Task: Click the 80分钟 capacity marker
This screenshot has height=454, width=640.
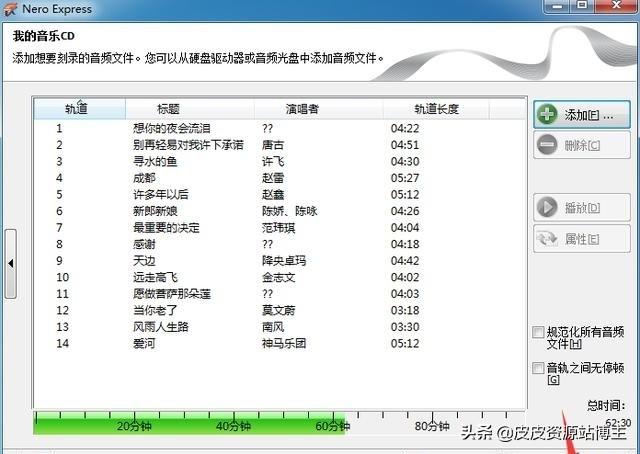Action: click(432, 426)
